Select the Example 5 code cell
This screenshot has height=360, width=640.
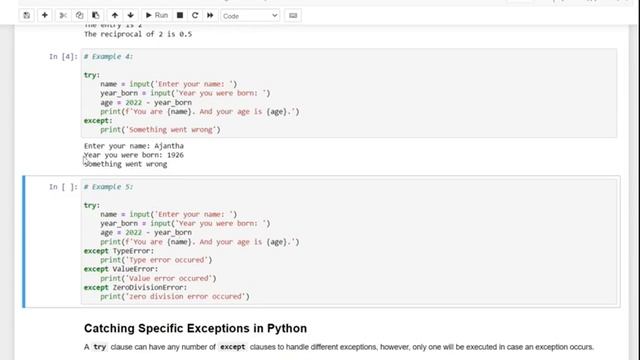349,242
